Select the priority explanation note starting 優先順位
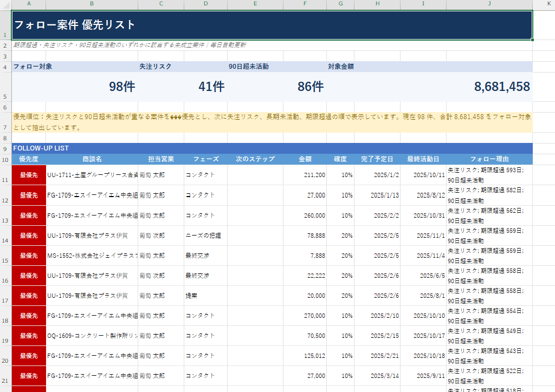 point(272,122)
